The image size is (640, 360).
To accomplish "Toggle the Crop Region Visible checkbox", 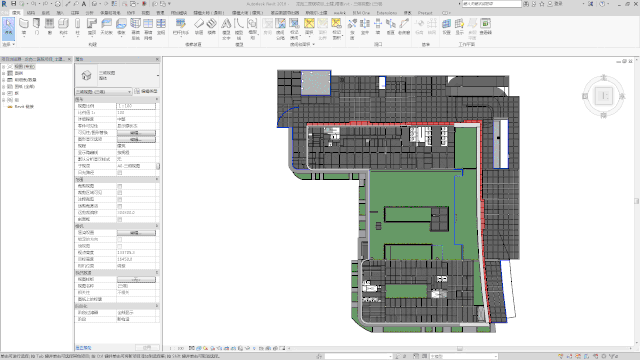I will point(120,193).
